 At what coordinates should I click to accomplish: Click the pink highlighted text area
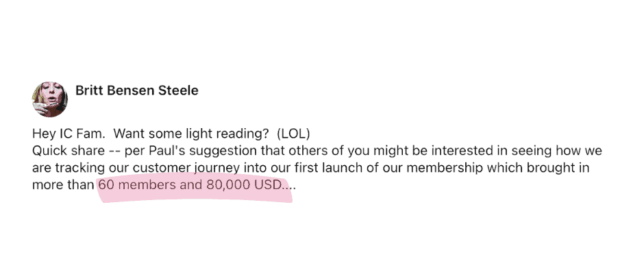[195, 189]
